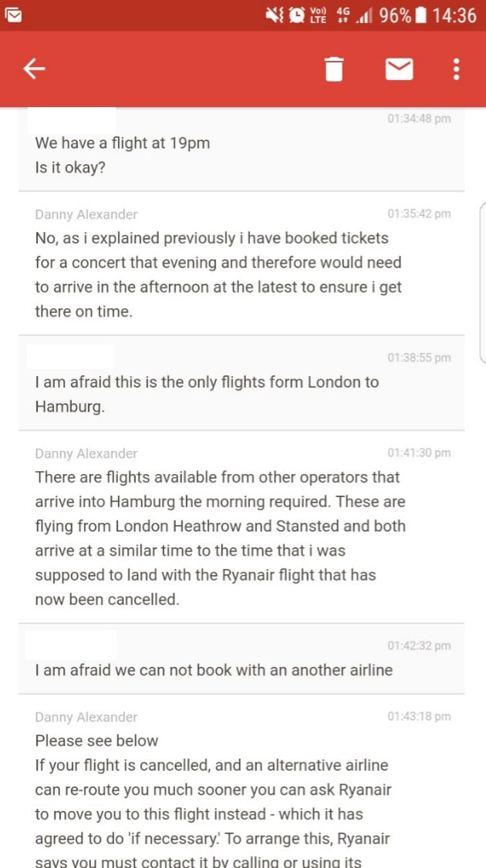Tap the back arrow to return
This screenshot has width=486, height=868.
pos(34,69)
